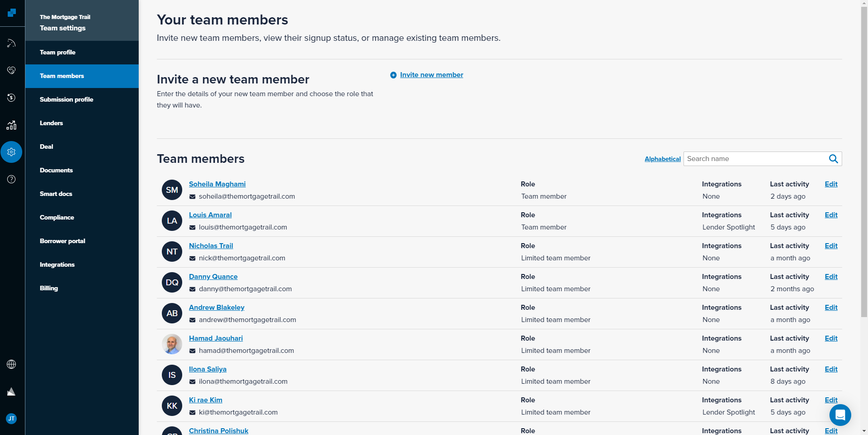Open the bar chart analytics icon

[x=11, y=125]
